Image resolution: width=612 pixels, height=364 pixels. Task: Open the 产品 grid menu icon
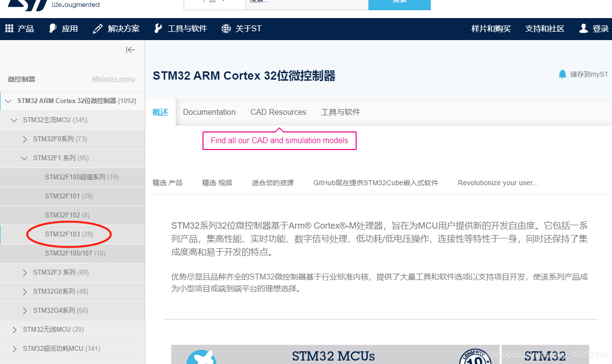pyautogui.click(x=9, y=29)
